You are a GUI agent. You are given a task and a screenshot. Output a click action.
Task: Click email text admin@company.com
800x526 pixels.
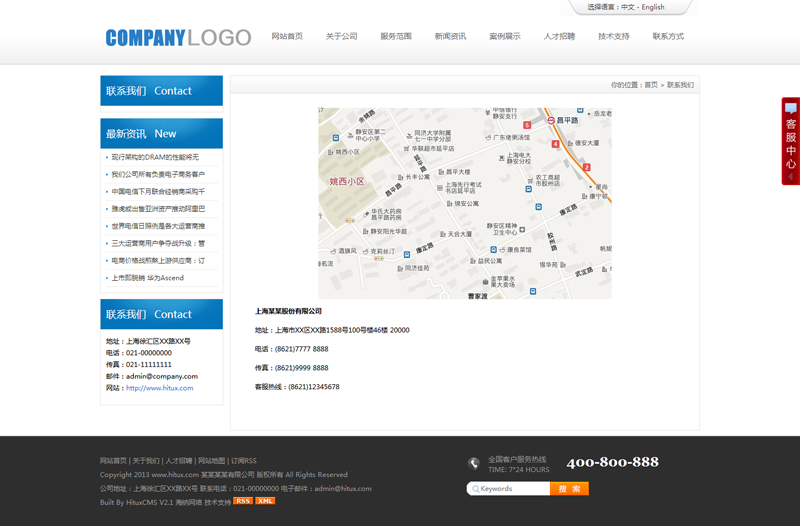tap(162, 377)
